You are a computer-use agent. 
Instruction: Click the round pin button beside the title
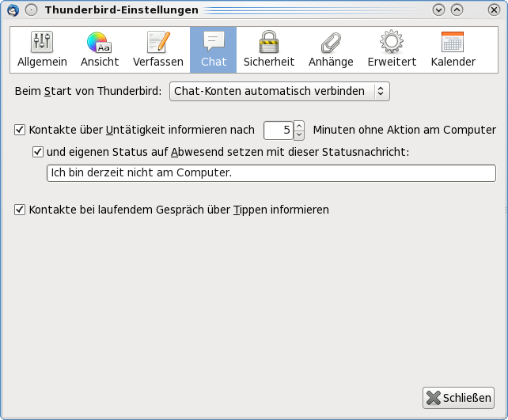tap(32, 10)
